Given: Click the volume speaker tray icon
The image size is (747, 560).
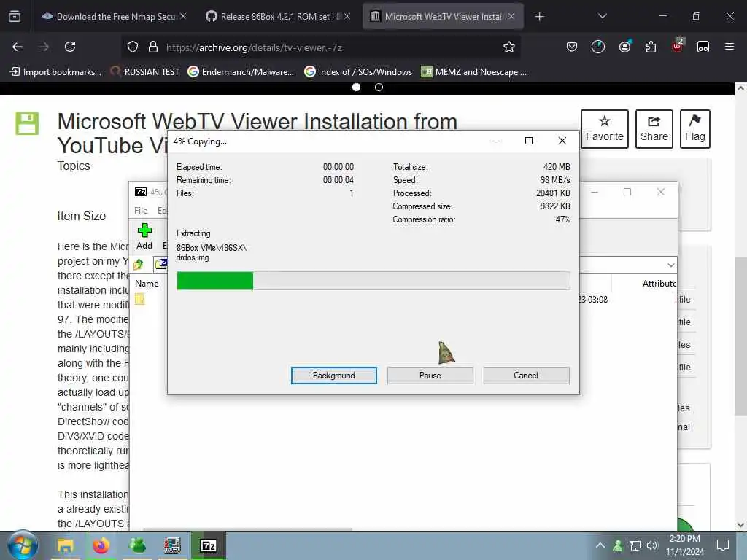Looking at the screenshot, I should 651,545.
